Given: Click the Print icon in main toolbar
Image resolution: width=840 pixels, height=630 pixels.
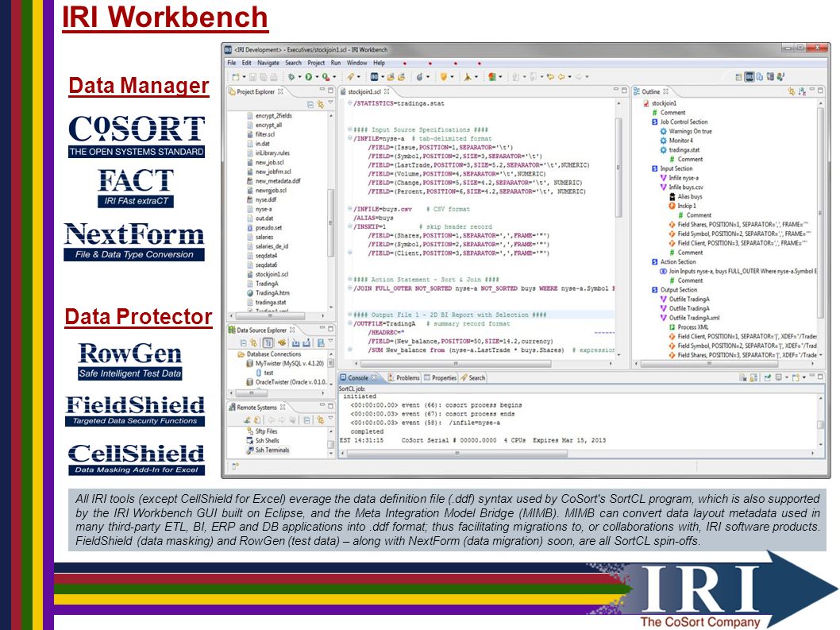Looking at the screenshot, I should click(x=274, y=77).
